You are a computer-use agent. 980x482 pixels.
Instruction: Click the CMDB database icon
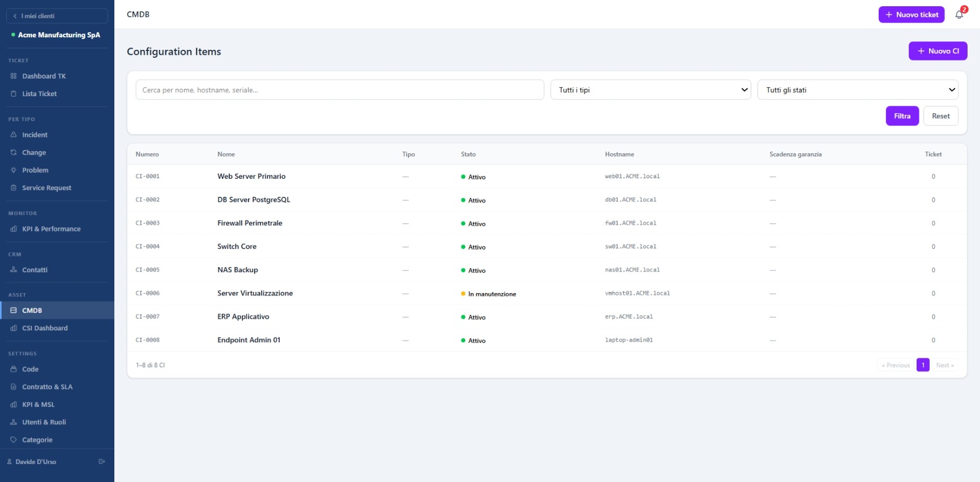click(14, 311)
